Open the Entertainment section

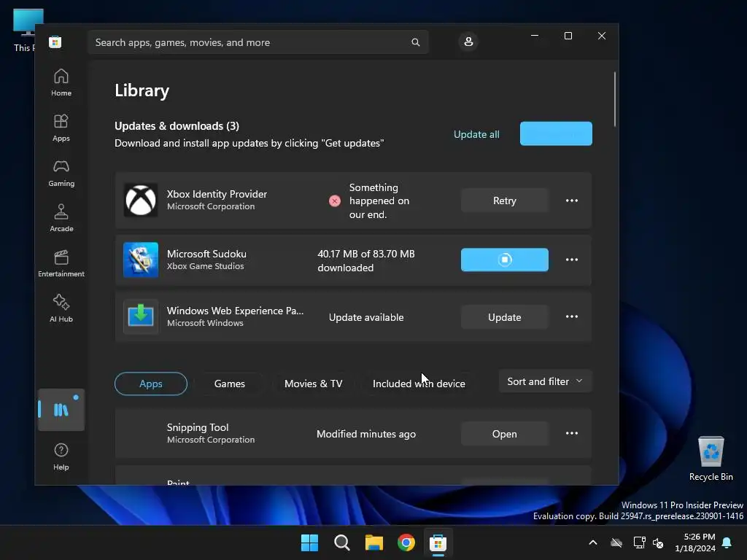[61, 263]
